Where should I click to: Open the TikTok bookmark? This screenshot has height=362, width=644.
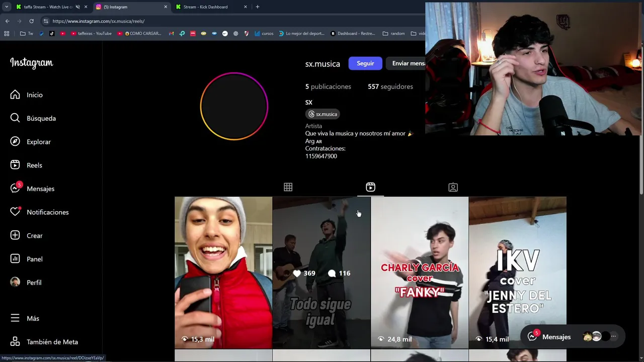[52, 34]
